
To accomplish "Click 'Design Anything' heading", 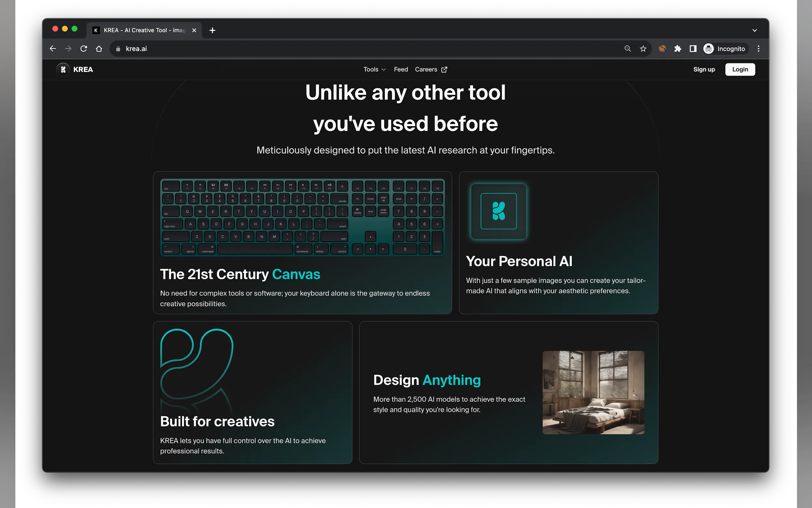I will (x=427, y=380).
